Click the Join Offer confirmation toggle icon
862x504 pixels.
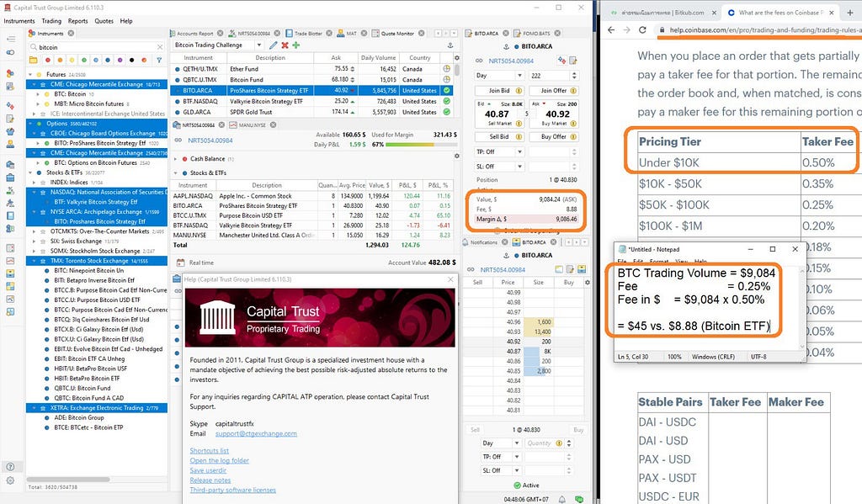tap(573, 91)
